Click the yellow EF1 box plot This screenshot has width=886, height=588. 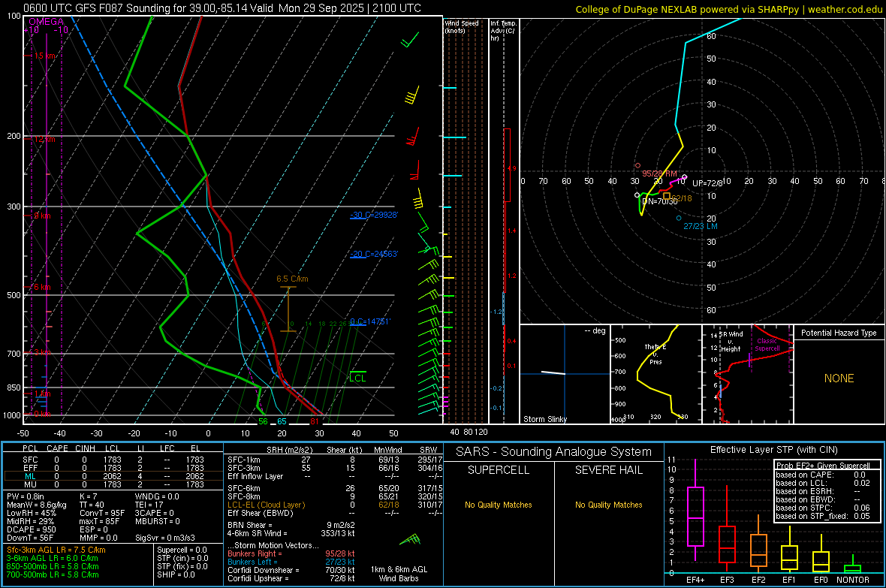pos(789,550)
